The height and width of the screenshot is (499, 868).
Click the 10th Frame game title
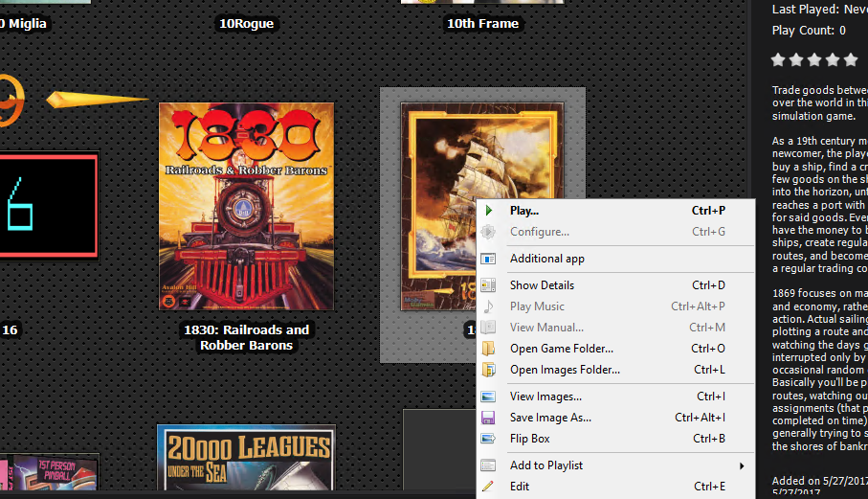coord(482,23)
